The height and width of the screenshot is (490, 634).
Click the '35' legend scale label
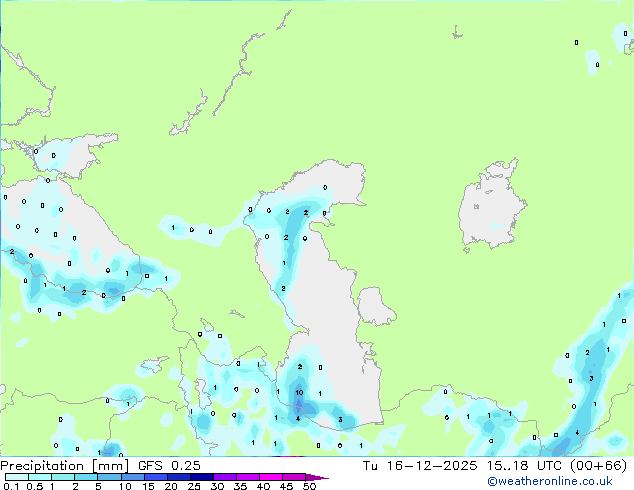pos(240,486)
